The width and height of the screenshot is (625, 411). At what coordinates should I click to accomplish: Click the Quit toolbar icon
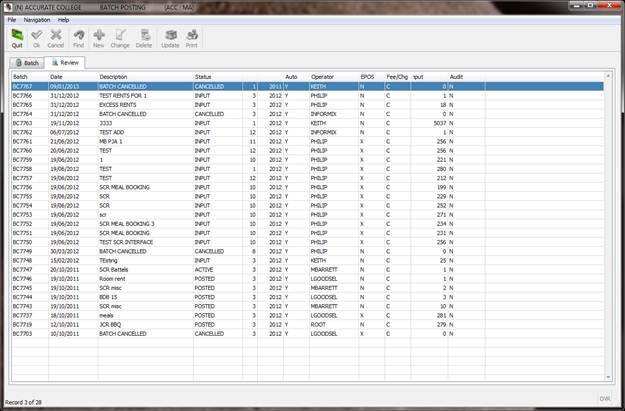pos(17,37)
